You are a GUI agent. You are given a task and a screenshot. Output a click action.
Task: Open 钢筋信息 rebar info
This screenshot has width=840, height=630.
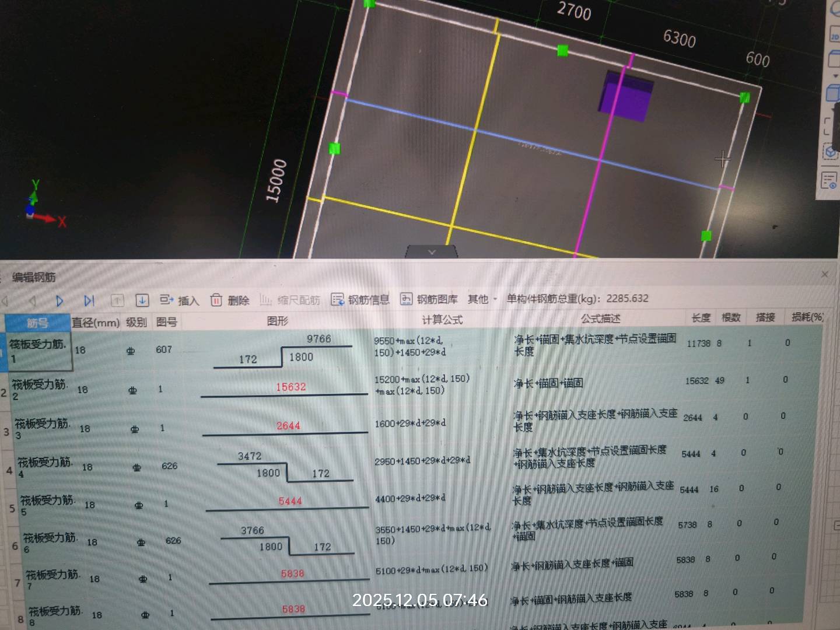360,299
